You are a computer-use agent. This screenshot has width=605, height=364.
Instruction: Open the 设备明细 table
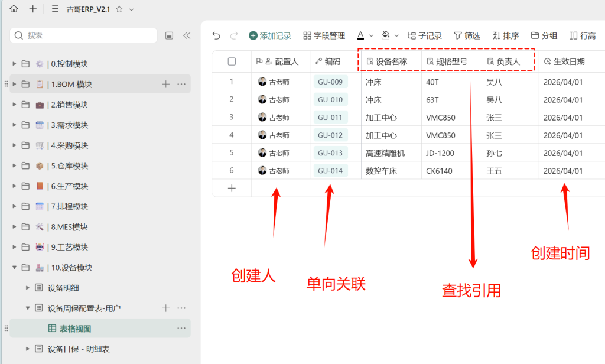(63, 288)
